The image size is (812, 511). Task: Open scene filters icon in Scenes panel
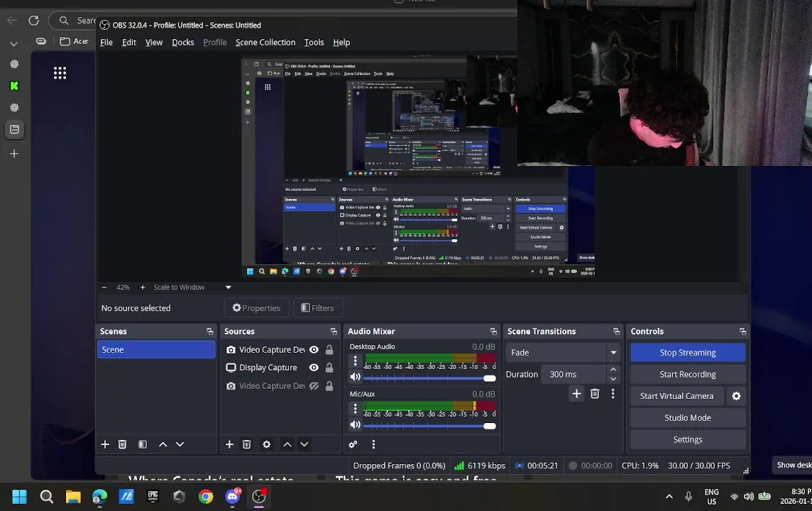[x=143, y=444]
